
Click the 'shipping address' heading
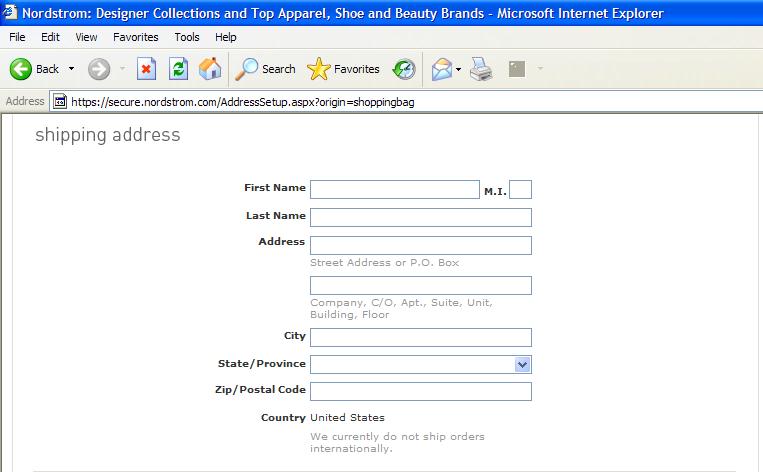(108, 135)
